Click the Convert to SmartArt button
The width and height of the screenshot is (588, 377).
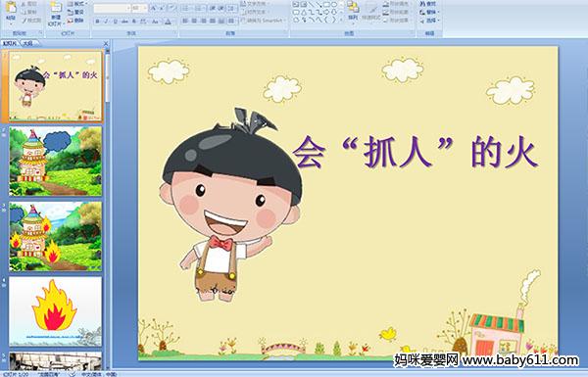coord(264,21)
